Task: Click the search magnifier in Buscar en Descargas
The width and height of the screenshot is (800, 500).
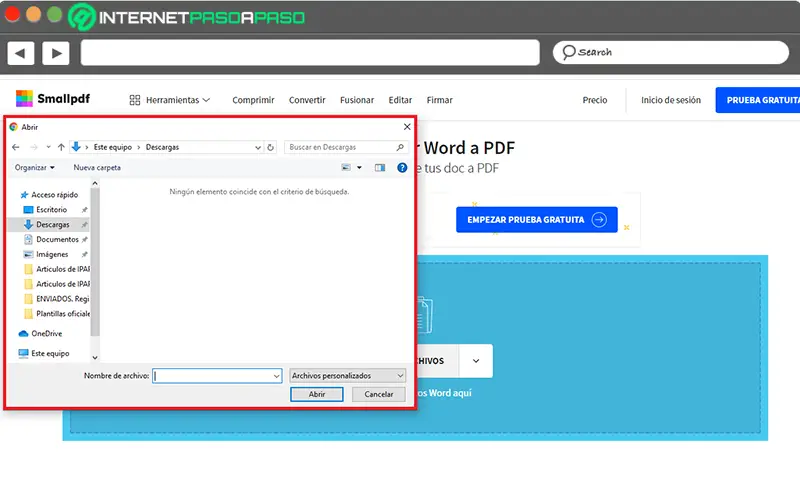Action: point(400,147)
